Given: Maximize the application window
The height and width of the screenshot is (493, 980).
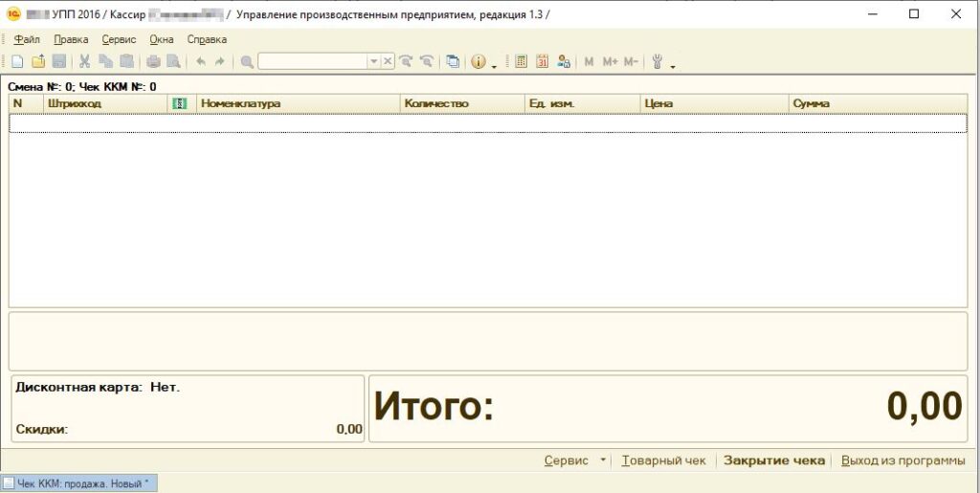Looking at the screenshot, I should pos(914,13).
